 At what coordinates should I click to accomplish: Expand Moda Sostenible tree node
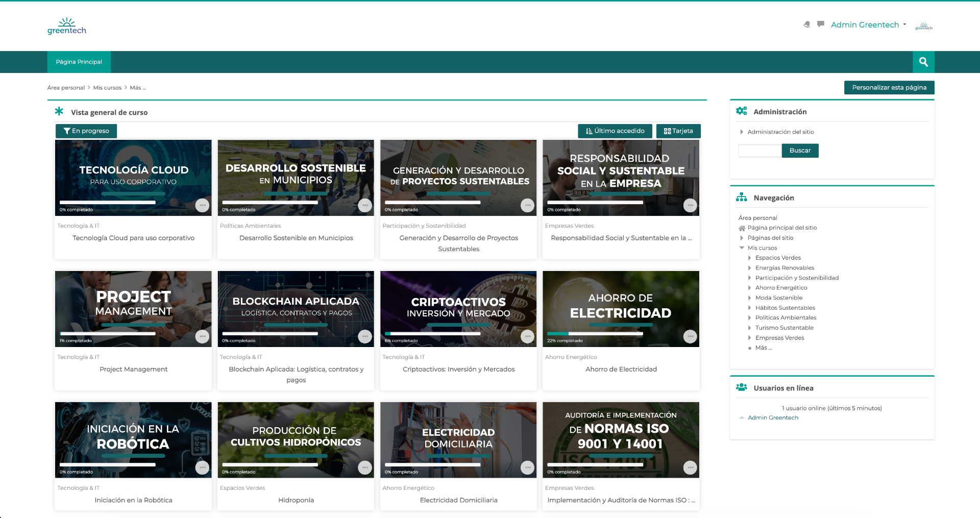click(x=749, y=298)
